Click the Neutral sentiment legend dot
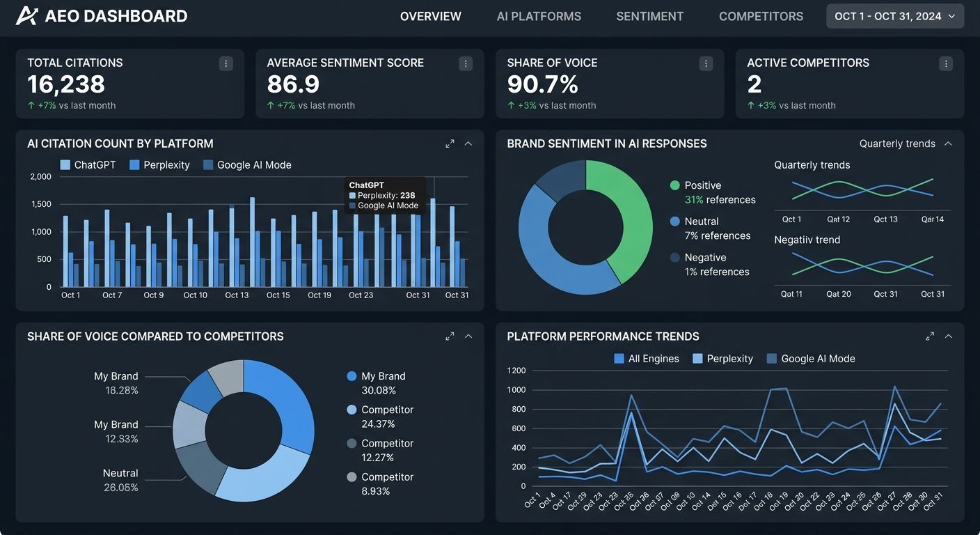980x535 pixels. tap(674, 222)
